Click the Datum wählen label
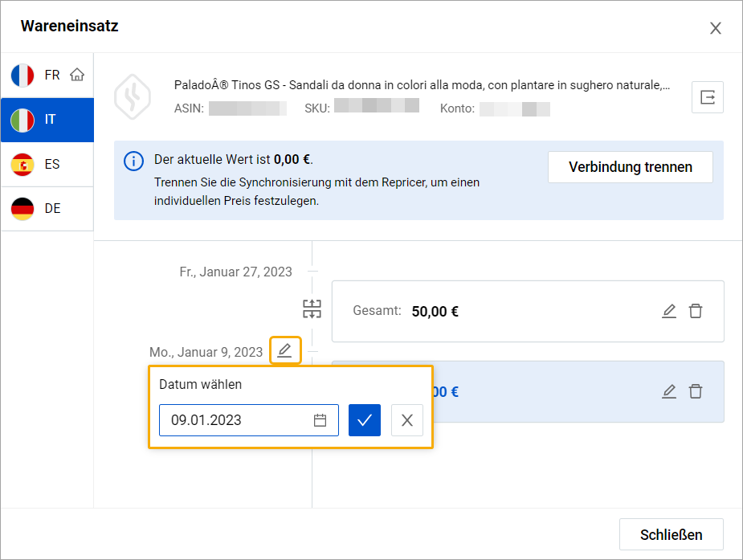 [x=201, y=384]
